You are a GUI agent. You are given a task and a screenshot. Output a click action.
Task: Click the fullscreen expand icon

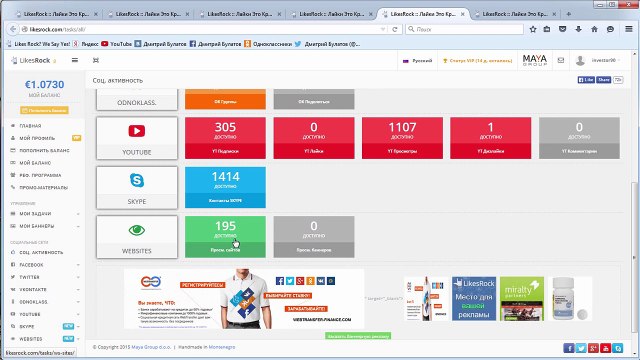[96, 60]
